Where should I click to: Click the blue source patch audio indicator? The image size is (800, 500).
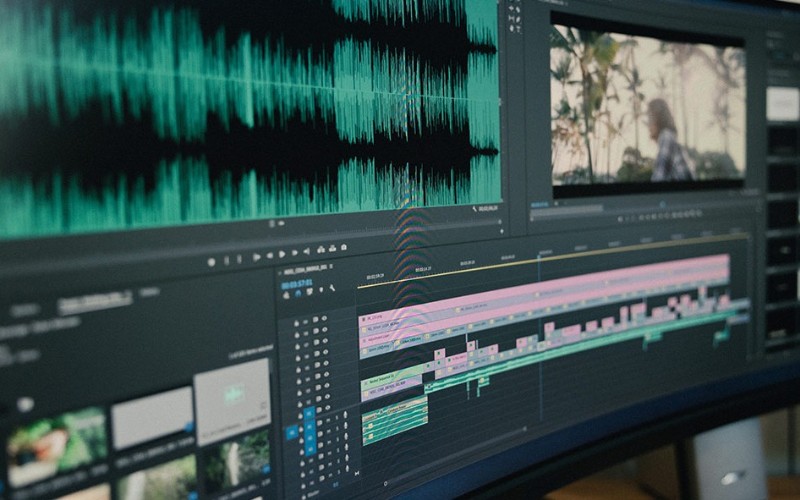click(292, 433)
